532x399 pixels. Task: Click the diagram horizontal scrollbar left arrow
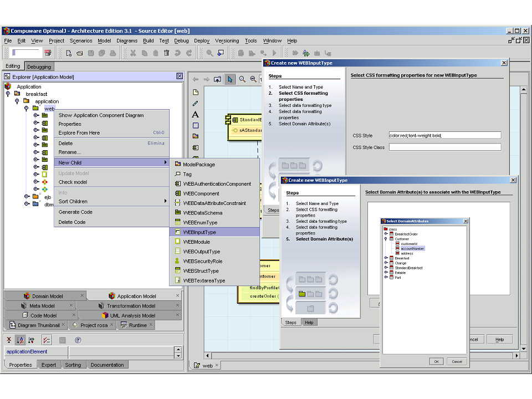pos(207,356)
